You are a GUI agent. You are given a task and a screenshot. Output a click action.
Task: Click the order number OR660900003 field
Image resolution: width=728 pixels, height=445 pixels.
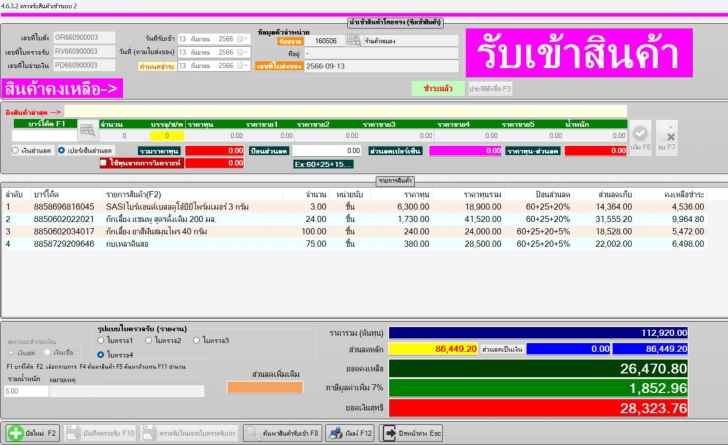tap(84, 37)
